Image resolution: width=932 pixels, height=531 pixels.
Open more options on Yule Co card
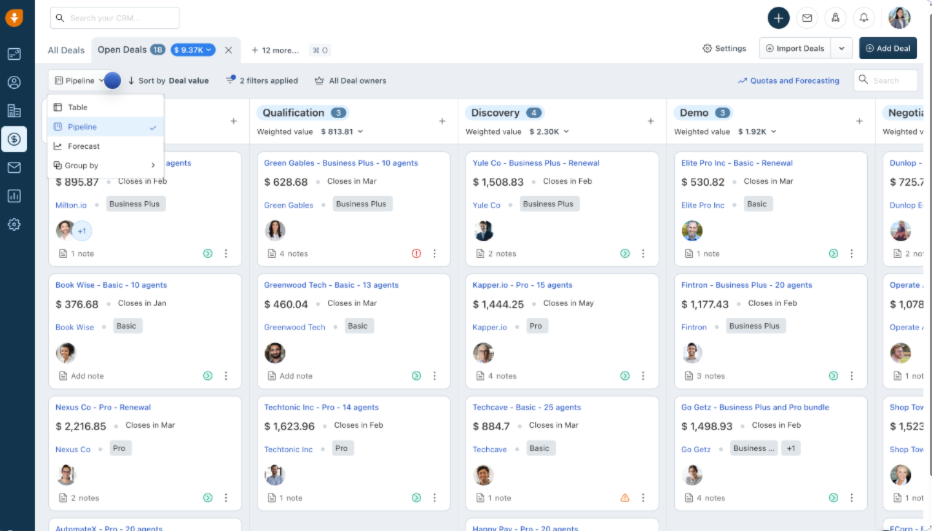(x=643, y=253)
